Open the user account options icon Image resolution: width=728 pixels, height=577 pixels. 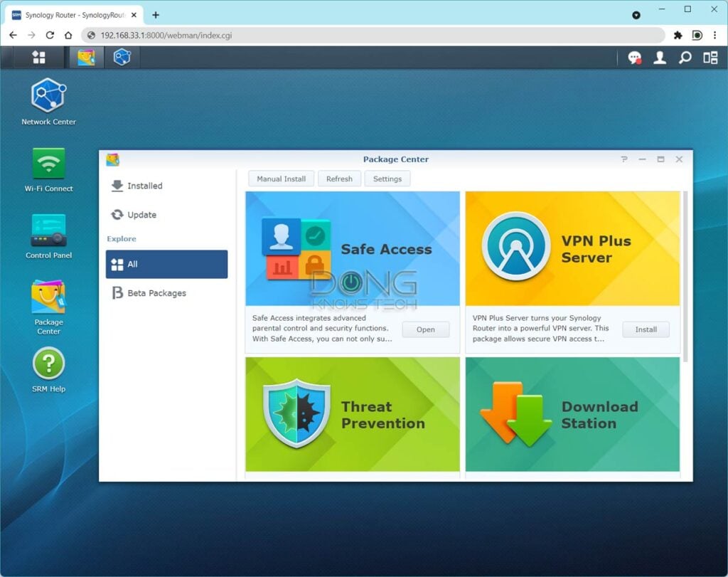pos(660,58)
